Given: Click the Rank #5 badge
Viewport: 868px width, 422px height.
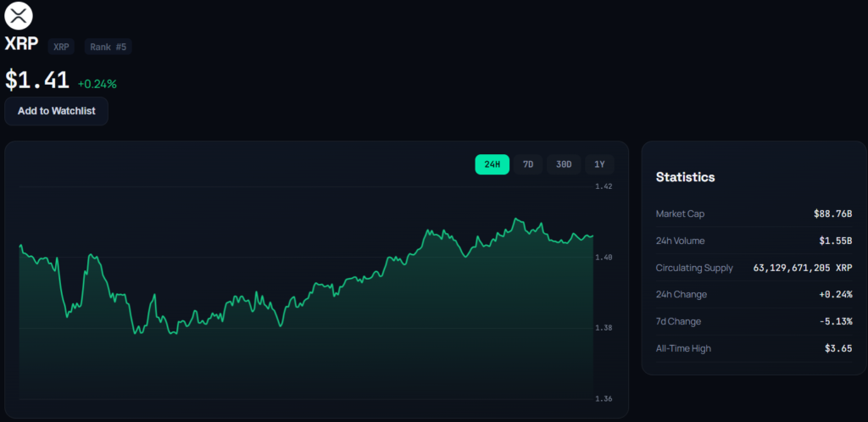Looking at the screenshot, I should click(108, 47).
